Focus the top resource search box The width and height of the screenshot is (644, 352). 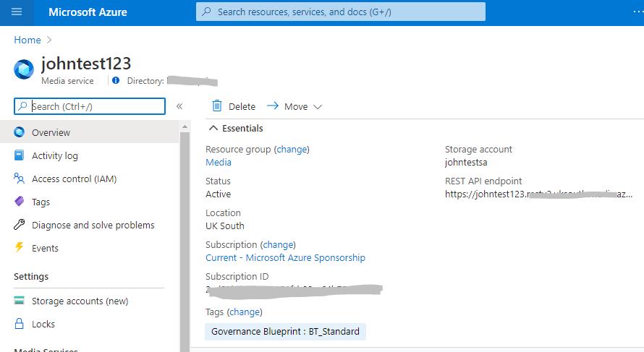(340, 12)
